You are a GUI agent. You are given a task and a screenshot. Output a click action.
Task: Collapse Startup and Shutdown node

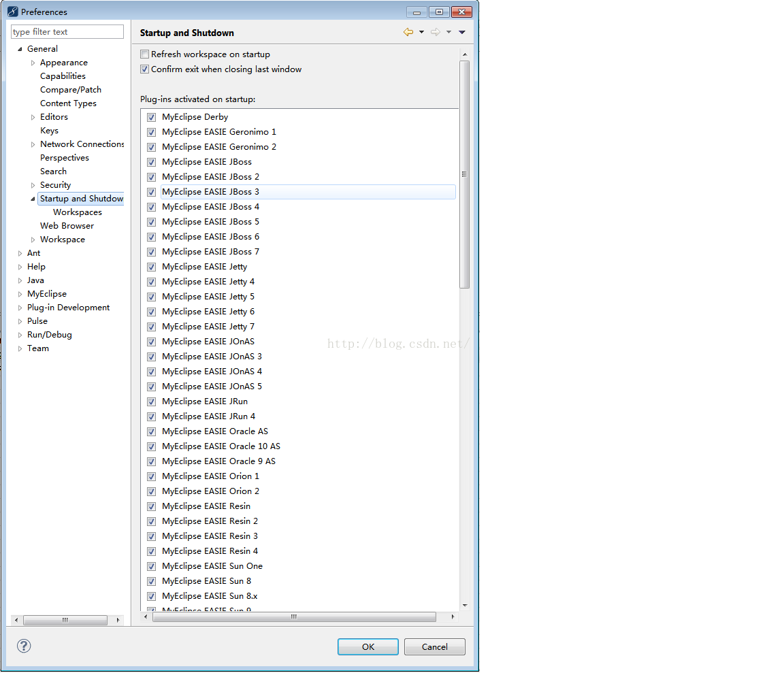pos(33,199)
